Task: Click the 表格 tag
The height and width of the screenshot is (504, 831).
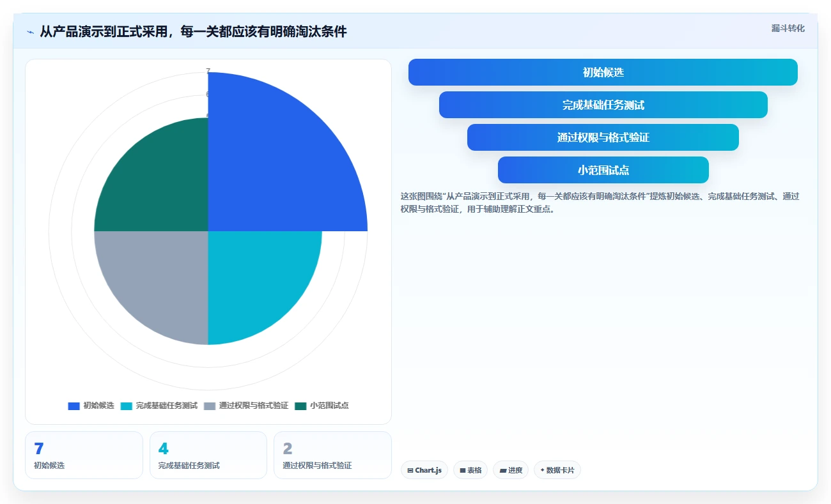Action: [470, 470]
